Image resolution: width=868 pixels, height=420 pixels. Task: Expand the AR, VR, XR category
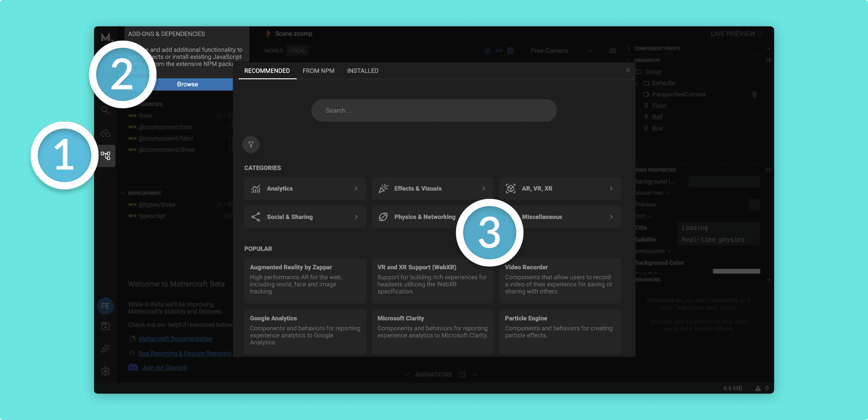[x=560, y=189]
